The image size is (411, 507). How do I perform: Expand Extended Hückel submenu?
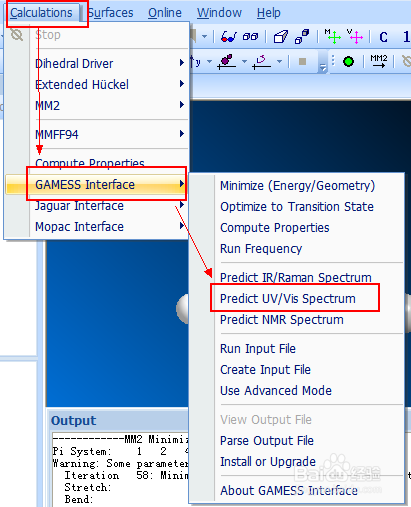(181, 84)
